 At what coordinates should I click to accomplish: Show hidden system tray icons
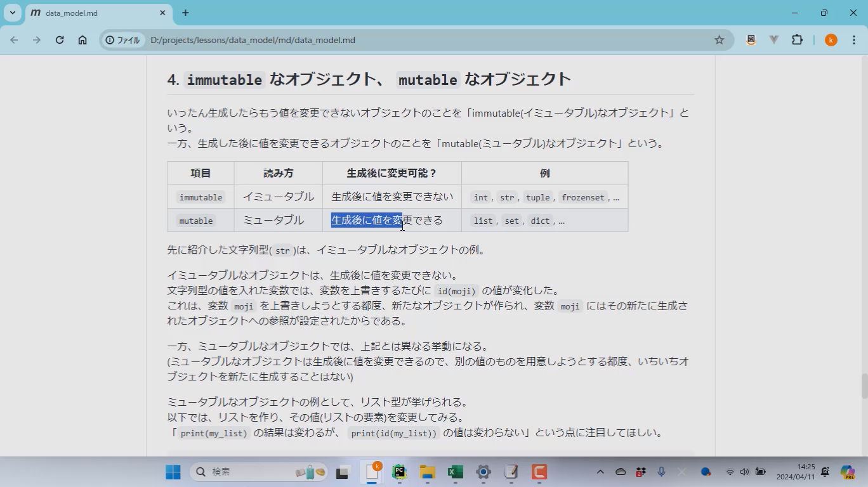tap(600, 472)
